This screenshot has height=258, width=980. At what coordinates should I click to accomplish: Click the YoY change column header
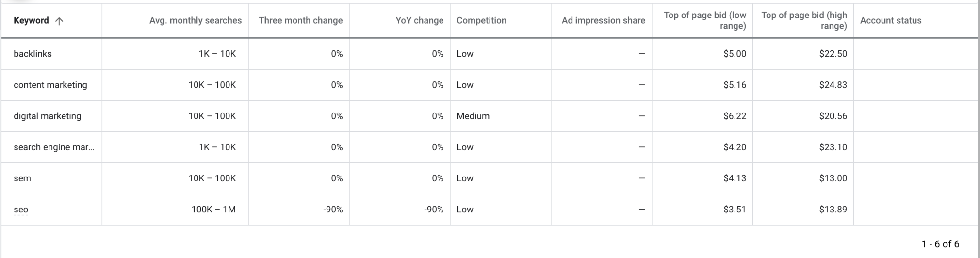pyautogui.click(x=419, y=20)
